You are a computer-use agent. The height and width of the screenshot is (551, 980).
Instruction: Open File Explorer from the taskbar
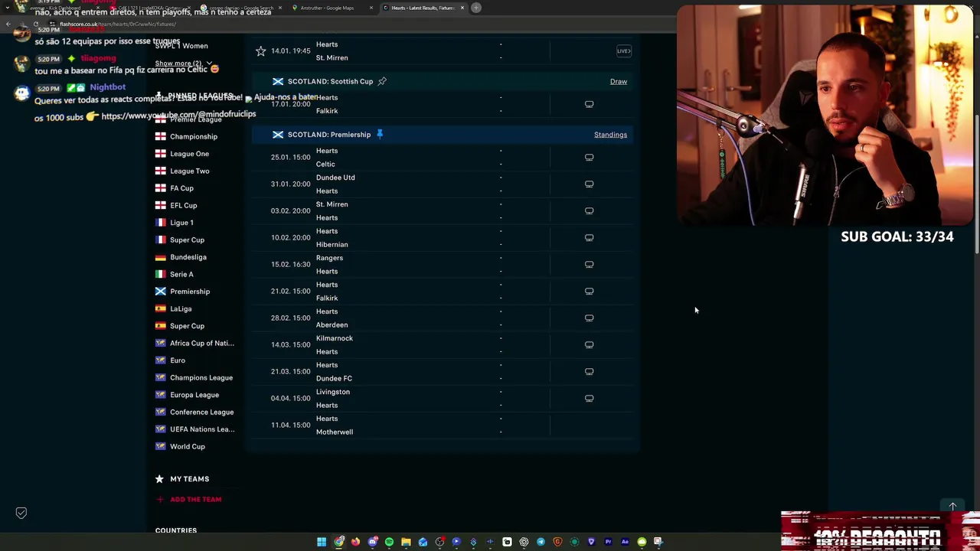pos(406,542)
